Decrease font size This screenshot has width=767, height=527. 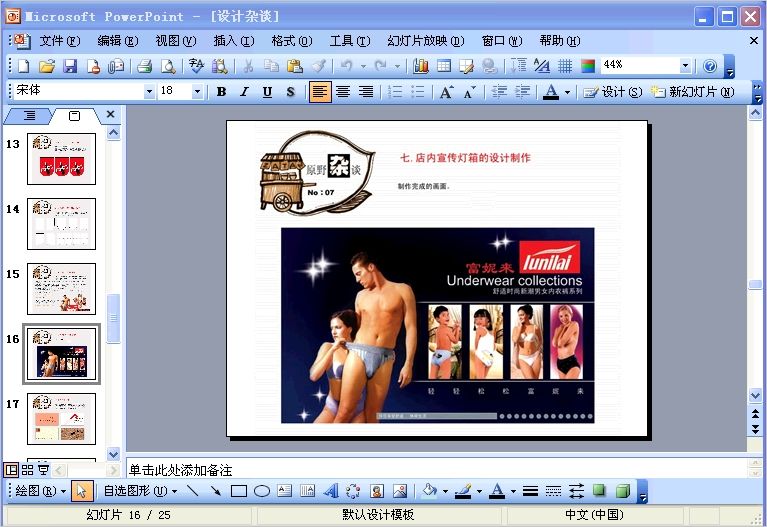(x=470, y=92)
